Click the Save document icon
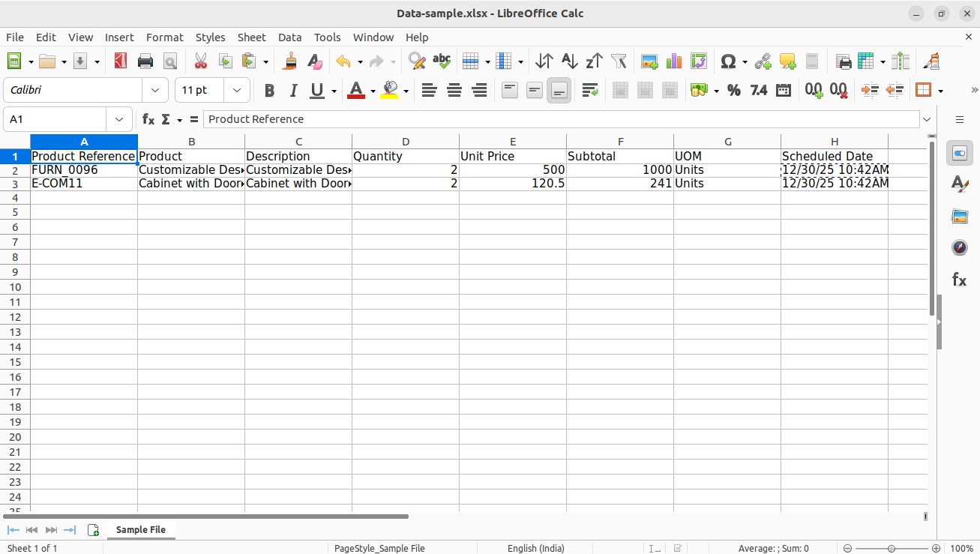This screenshot has height=554, width=980. pos(80,61)
